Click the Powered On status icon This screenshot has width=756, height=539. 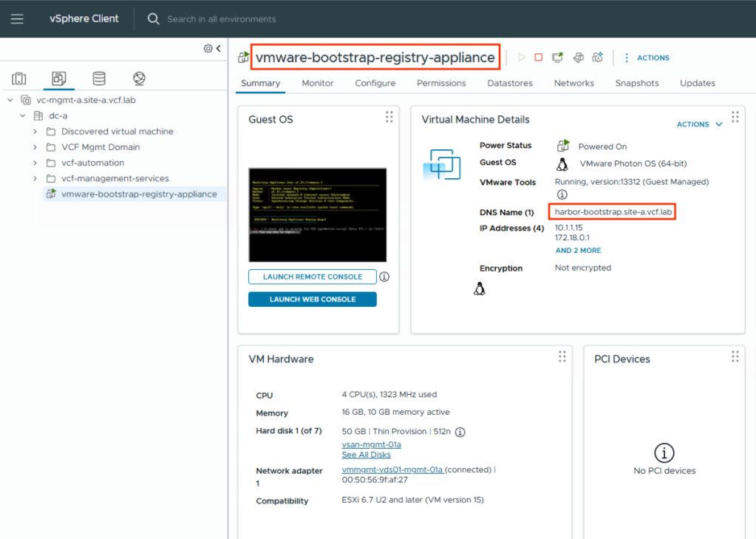562,145
